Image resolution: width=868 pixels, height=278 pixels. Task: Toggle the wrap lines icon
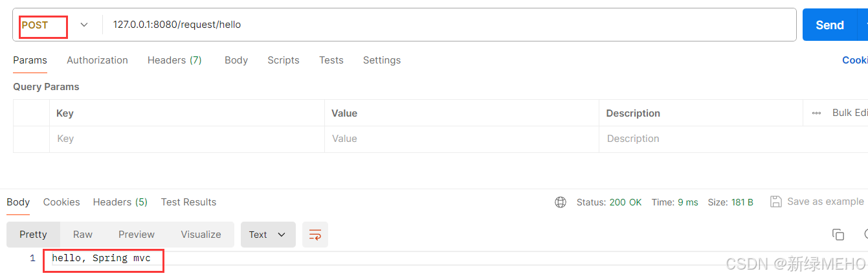click(315, 235)
